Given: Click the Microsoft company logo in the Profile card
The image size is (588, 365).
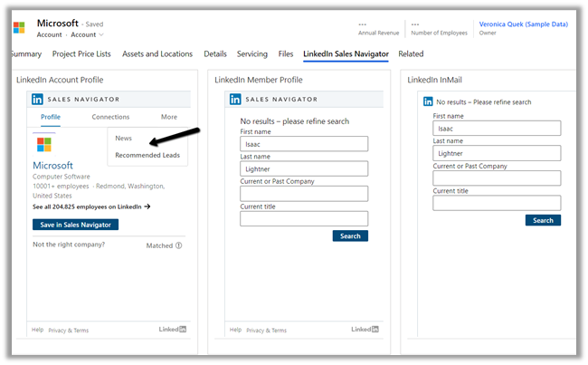Looking at the screenshot, I should pos(43,145).
